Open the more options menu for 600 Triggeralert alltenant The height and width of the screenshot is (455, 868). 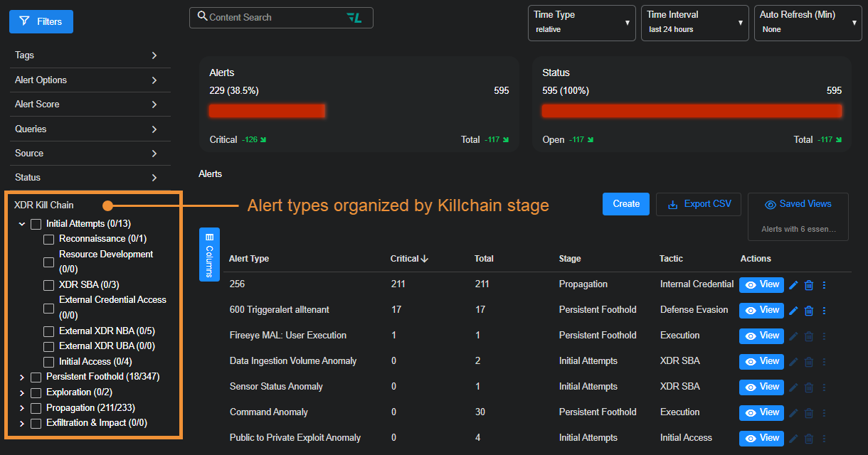[825, 311]
